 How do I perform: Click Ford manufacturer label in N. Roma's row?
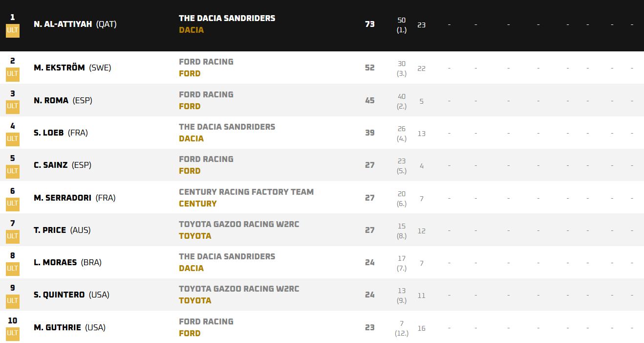pyautogui.click(x=190, y=106)
